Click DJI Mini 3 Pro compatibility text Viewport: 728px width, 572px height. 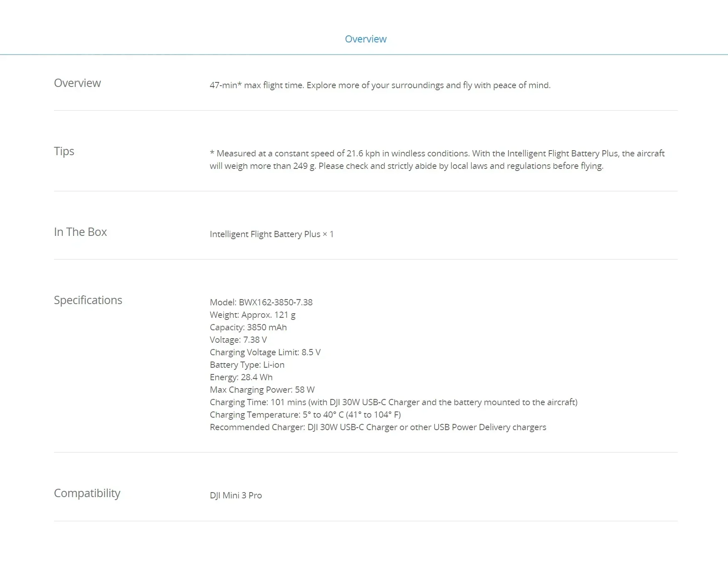(x=236, y=495)
